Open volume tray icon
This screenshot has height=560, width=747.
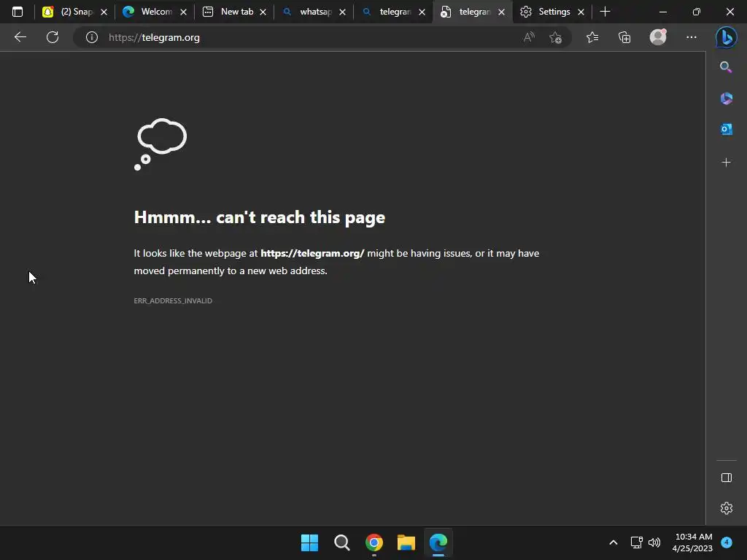tap(654, 542)
